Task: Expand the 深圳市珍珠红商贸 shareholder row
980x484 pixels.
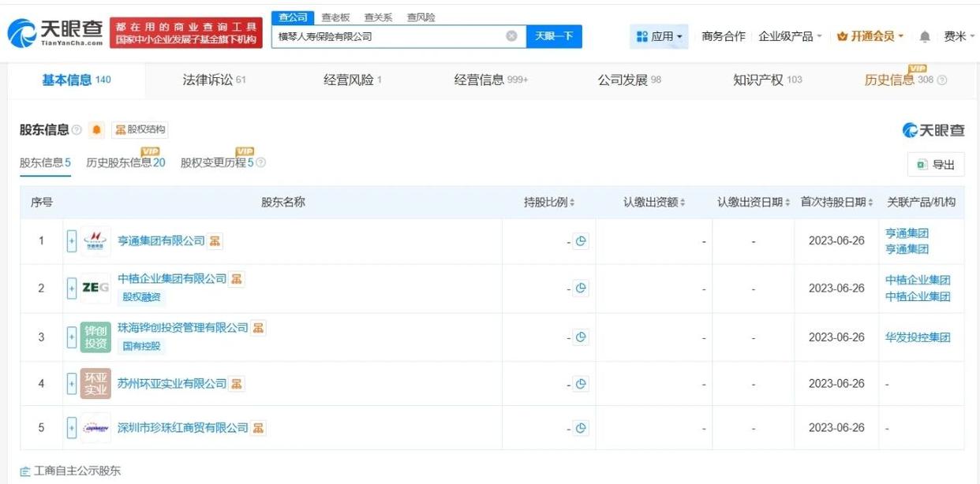Action: click(72, 428)
